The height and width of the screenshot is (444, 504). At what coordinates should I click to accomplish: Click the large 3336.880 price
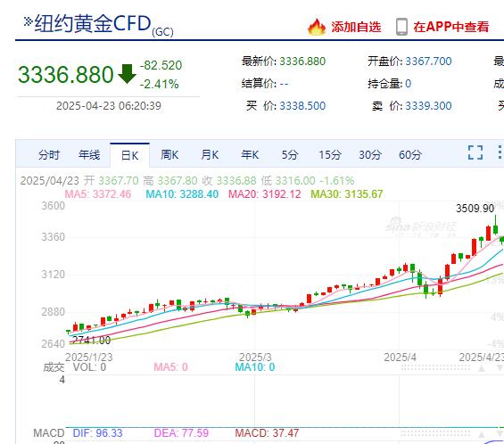[66, 74]
